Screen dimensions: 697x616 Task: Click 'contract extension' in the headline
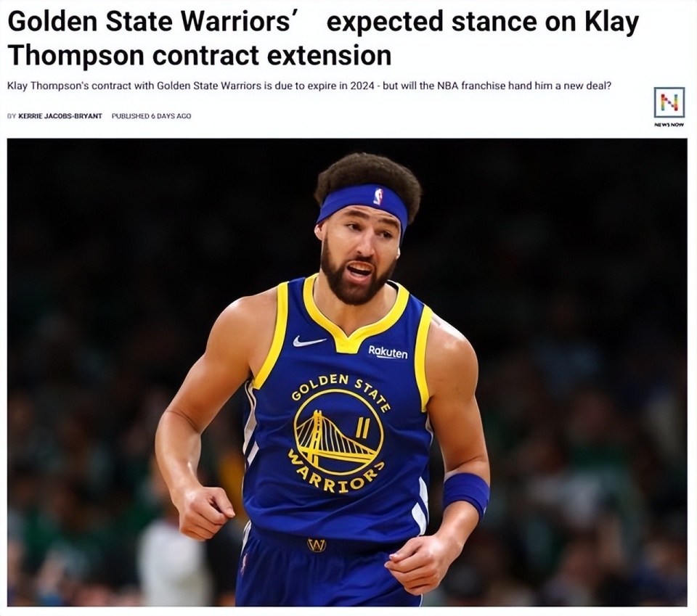coord(272,56)
